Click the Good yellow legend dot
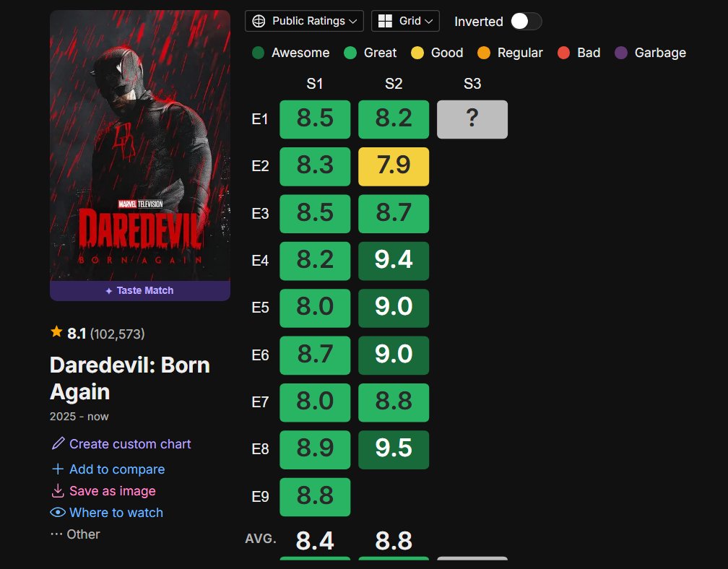Image resolution: width=728 pixels, height=569 pixels. 417,53
